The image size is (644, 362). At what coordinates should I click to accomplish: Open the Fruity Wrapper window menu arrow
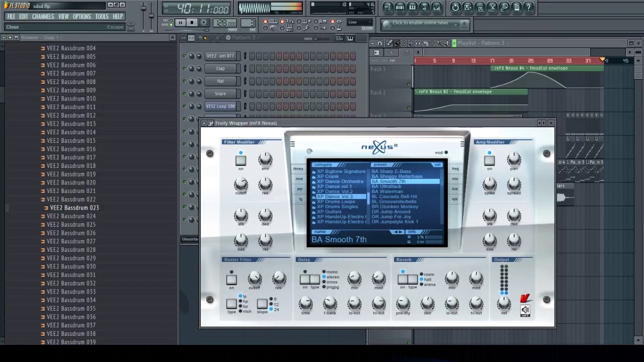[204, 123]
